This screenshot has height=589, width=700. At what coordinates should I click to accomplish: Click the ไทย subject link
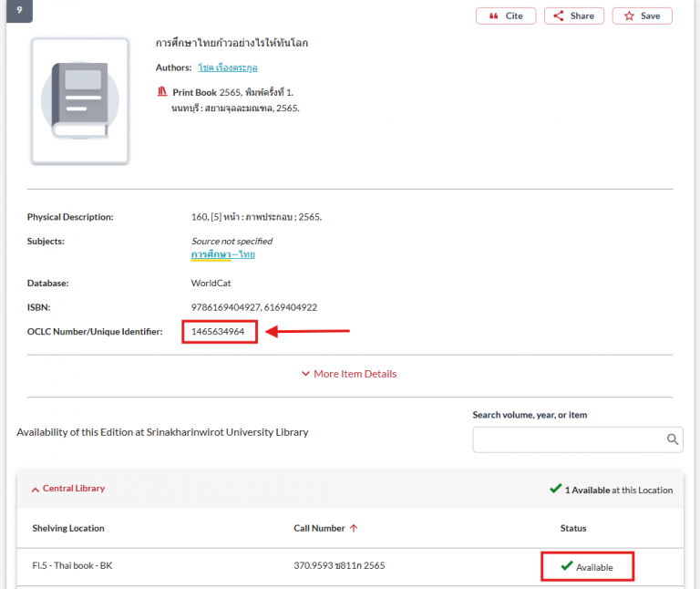[x=246, y=254]
